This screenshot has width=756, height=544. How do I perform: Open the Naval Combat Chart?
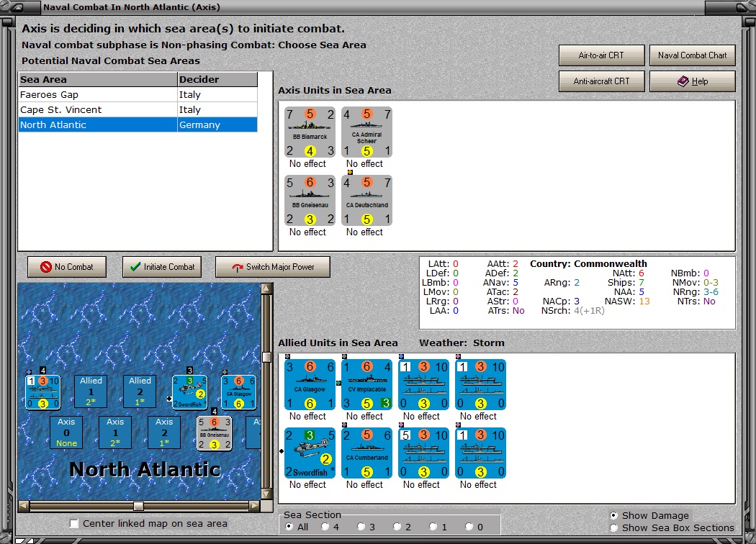(693, 55)
